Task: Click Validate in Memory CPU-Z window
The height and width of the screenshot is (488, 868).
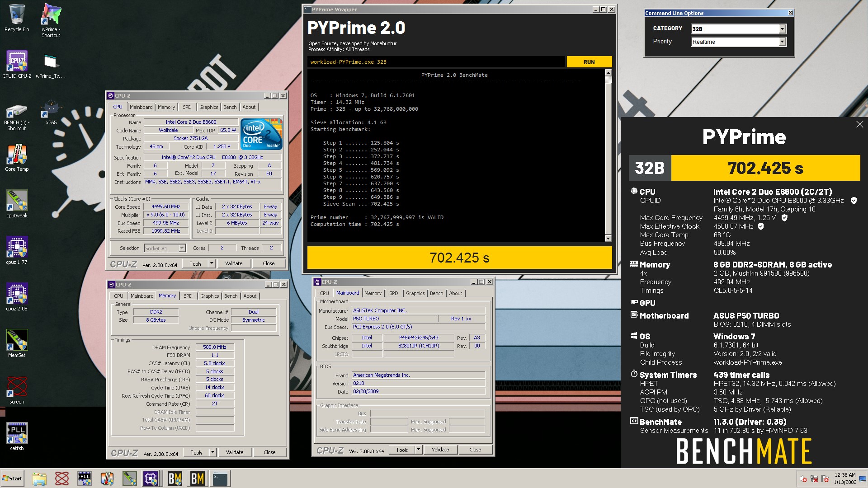Action: tap(235, 452)
